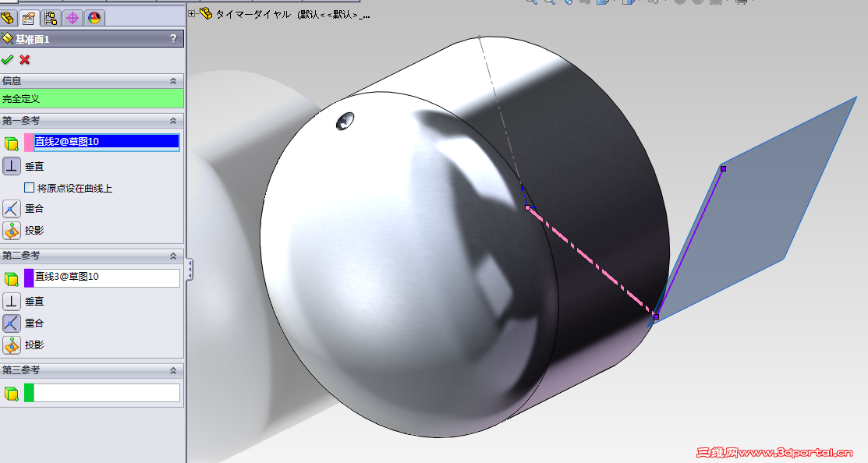Open the DimXpertManager tab
Viewport: 868px width, 463px height.
[x=72, y=18]
